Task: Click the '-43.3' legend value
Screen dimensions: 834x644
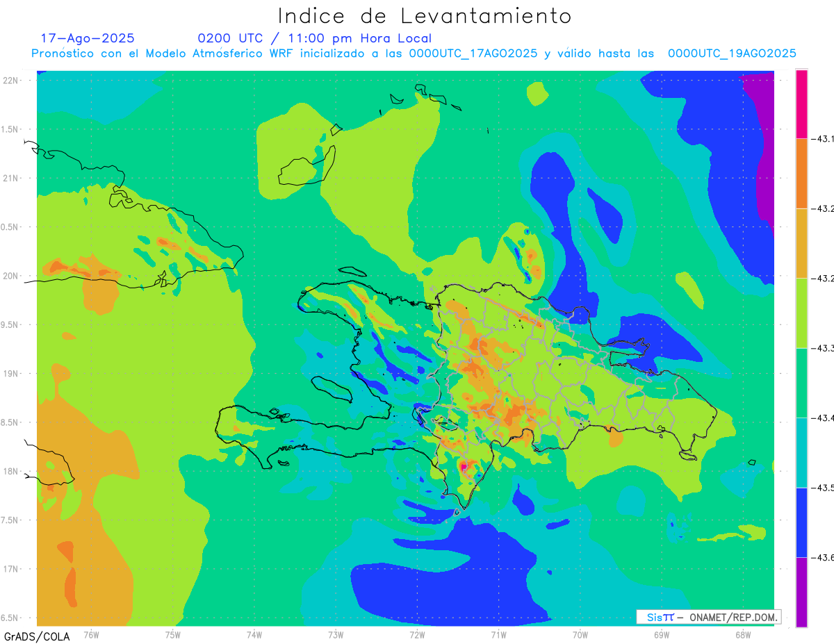Action: (822, 348)
